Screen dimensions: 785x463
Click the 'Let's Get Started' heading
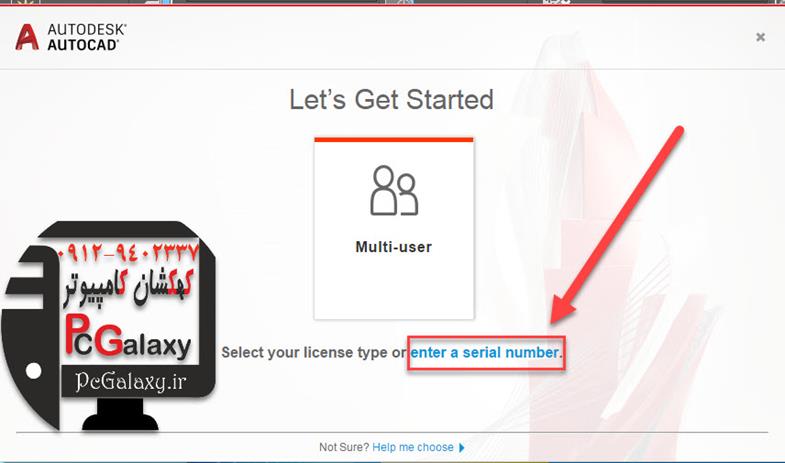391,99
